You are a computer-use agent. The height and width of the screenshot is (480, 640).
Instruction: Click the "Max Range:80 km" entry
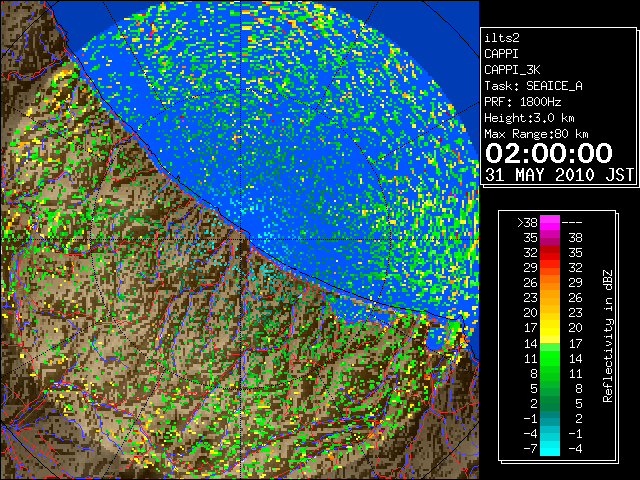coord(536,134)
